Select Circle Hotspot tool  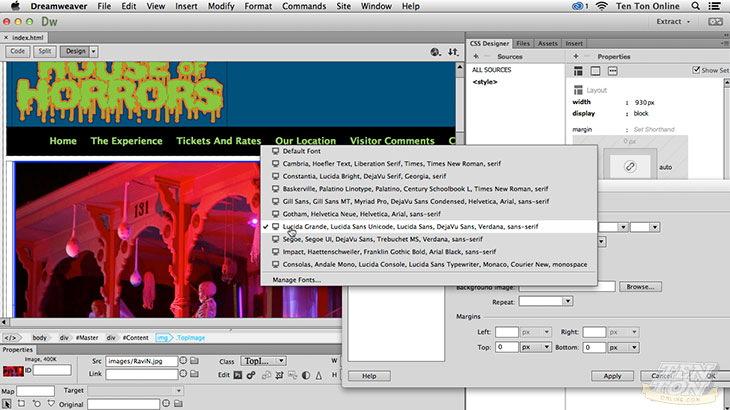[x=36, y=403]
